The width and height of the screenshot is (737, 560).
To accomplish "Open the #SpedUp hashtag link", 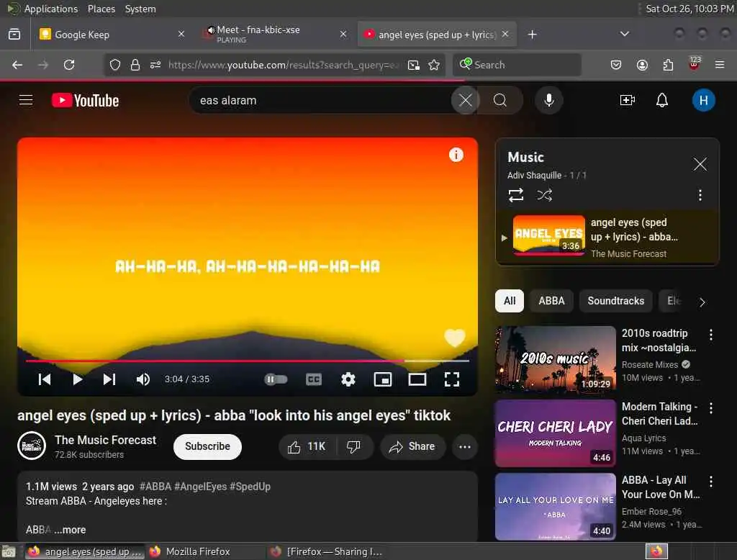I will click(x=250, y=486).
